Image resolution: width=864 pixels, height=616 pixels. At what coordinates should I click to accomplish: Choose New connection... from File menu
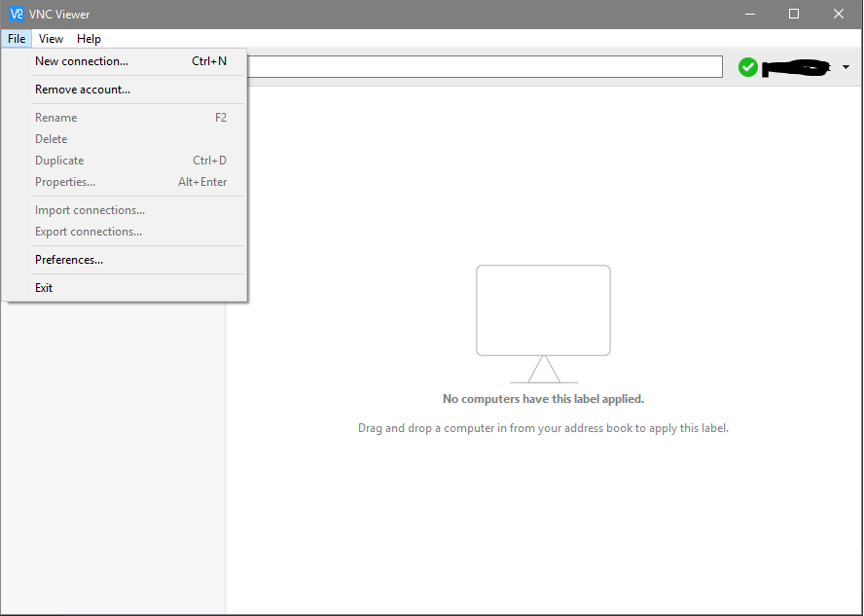point(125,61)
